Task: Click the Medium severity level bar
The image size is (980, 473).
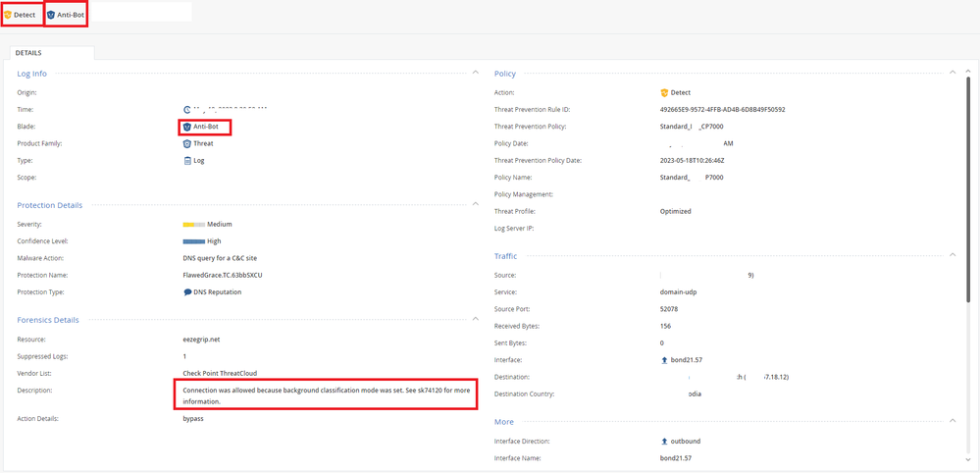Action: 193,225
